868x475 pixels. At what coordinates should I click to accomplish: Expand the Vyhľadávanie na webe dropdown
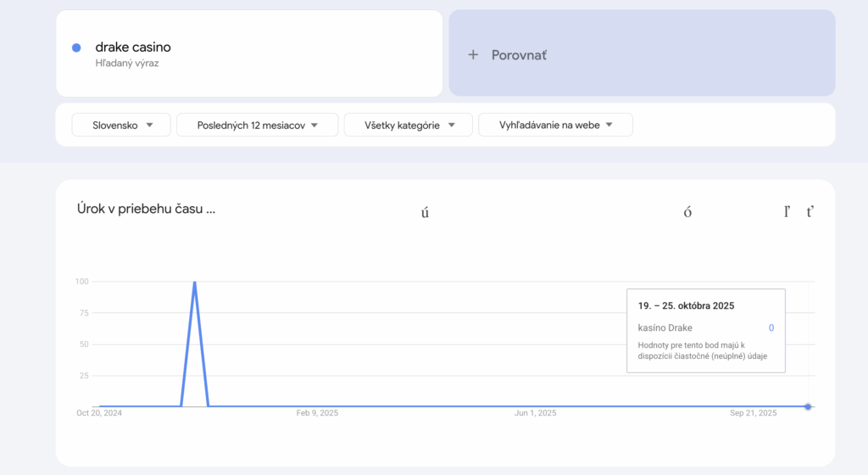[x=555, y=125]
